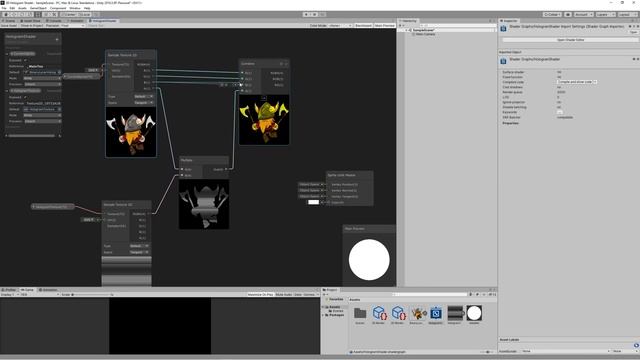This screenshot has height=360, width=640.
Task: Adjust the Game view Scale slider
Action: coord(92,295)
